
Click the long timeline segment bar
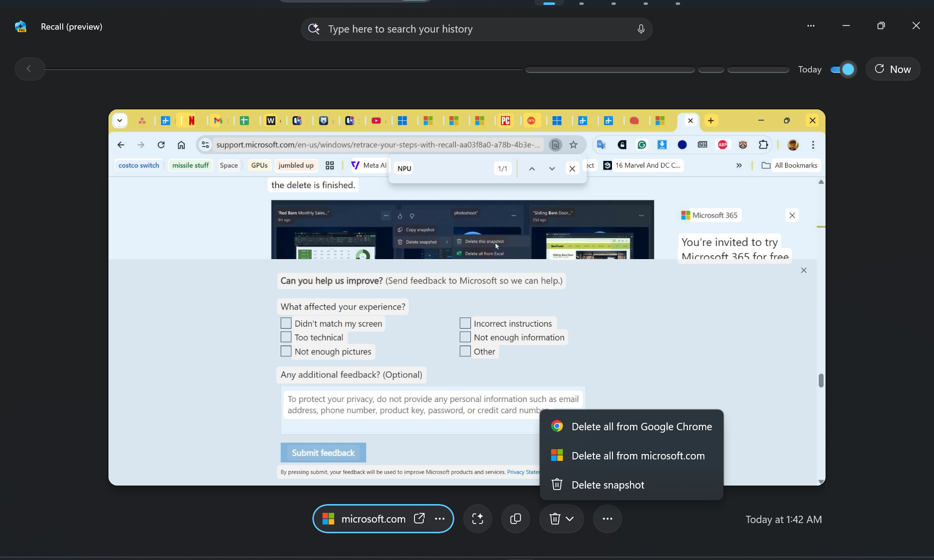click(x=610, y=70)
